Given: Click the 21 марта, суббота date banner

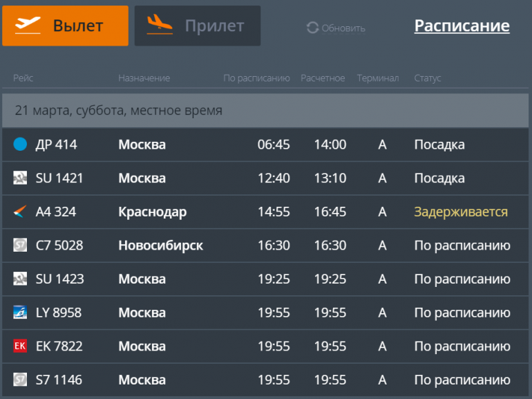Looking at the screenshot, I should pyautogui.click(x=265, y=111).
